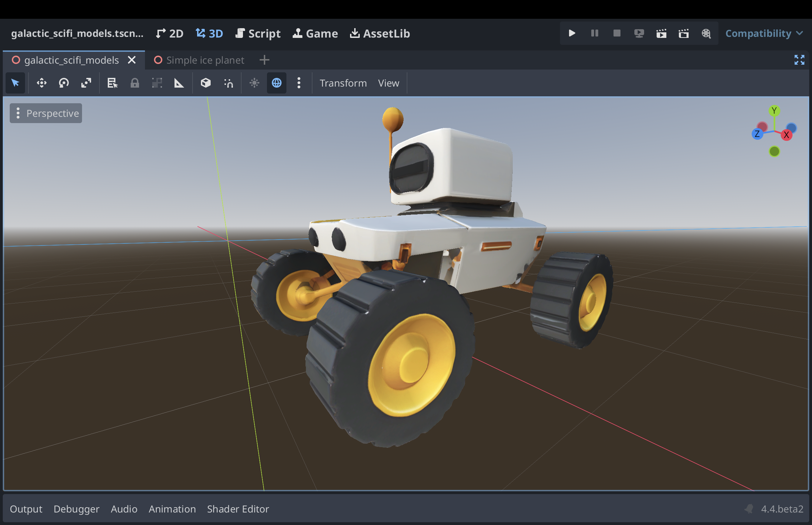812x525 pixels.
Task: Click galactic_scifi_models.tscn title text
Action: click(x=77, y=33)
